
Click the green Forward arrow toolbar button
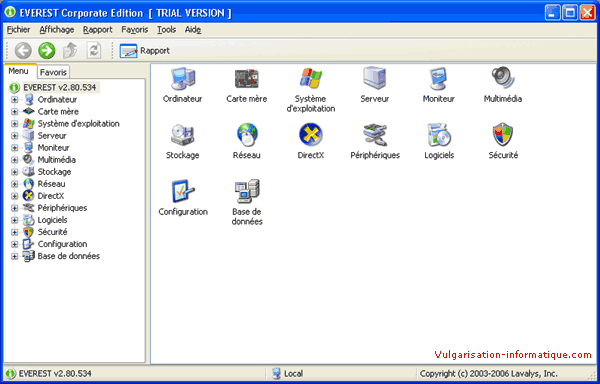(47, 50)
